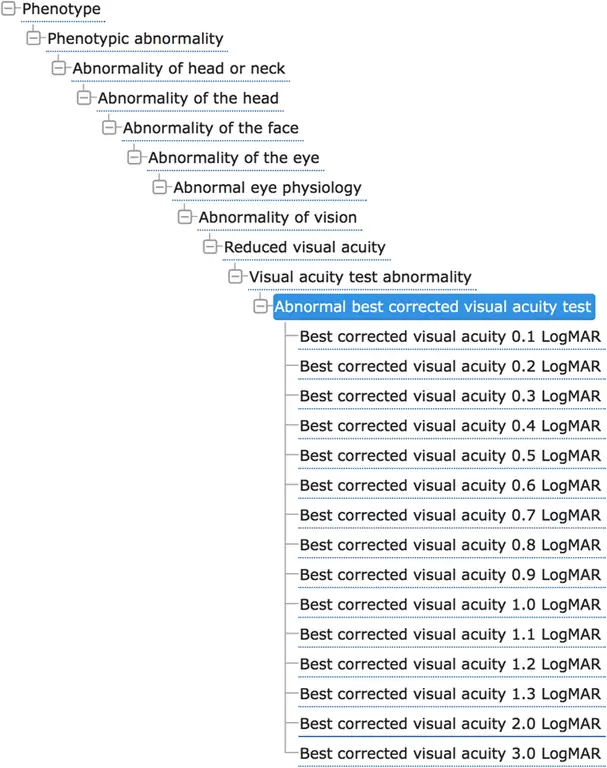Collapse Abnormality of vision node
Screen dimensions: 607x768
pyautogui.click(x=185, y=217)
